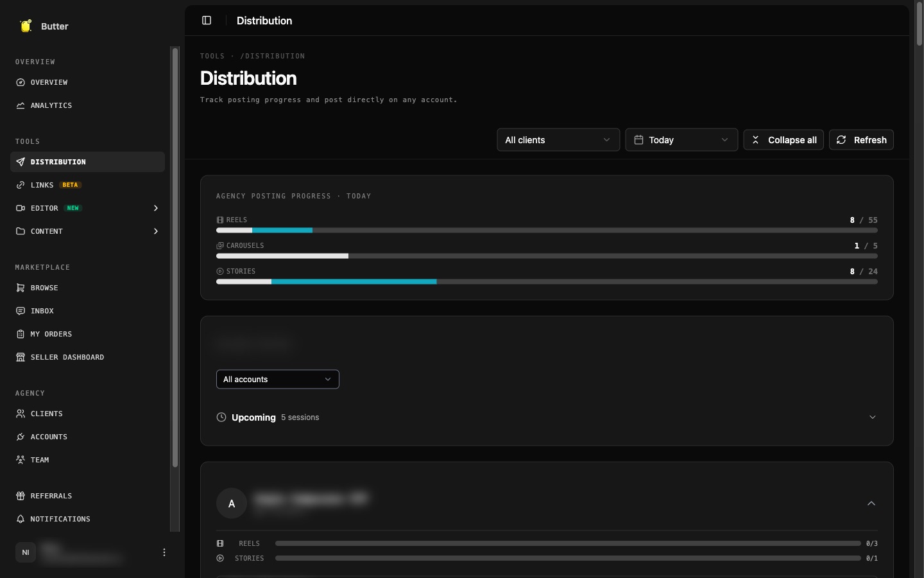The height and width of the screenshot is (578, 924).
Task: Click the agency Reels progress bar
Action: [547, 230]
